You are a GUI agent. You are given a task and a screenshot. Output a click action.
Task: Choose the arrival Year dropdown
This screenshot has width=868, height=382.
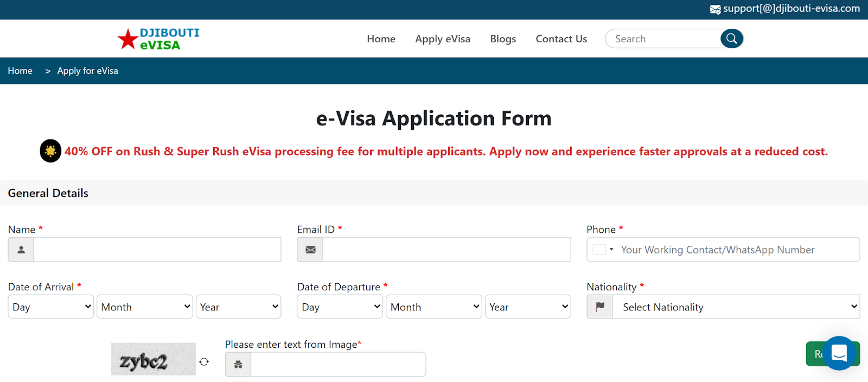tap(238, 307)
